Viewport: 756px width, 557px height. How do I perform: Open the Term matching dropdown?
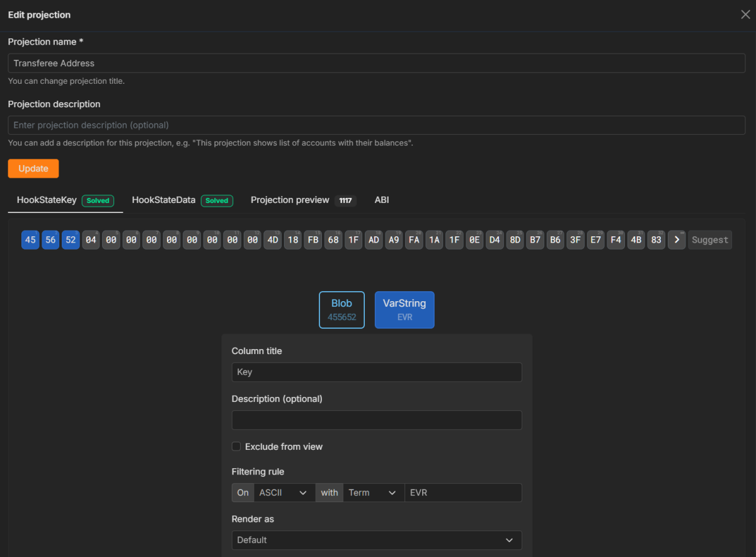[x=374, y=492]
